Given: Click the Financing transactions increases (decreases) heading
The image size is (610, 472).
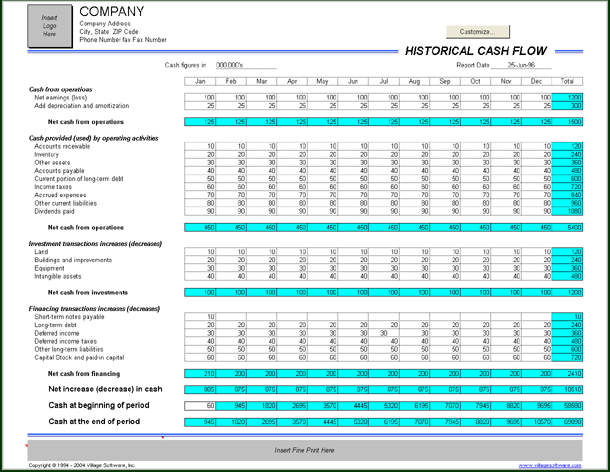Looking at the screenshot, I should point(94,309).
